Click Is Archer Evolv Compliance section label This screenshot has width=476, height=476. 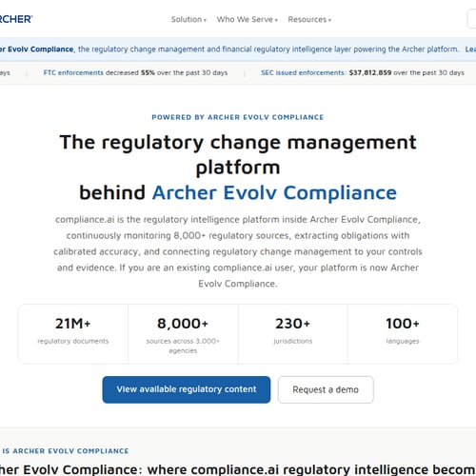tap(65, 451)
